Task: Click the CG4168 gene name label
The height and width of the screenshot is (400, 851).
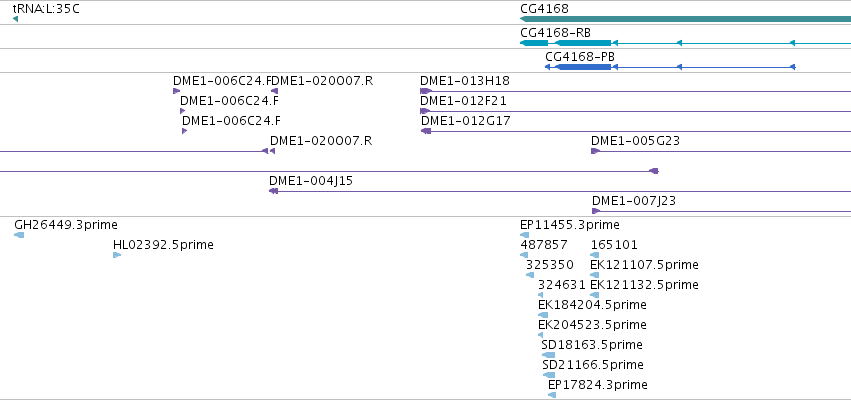Action: tap(544, 9)
